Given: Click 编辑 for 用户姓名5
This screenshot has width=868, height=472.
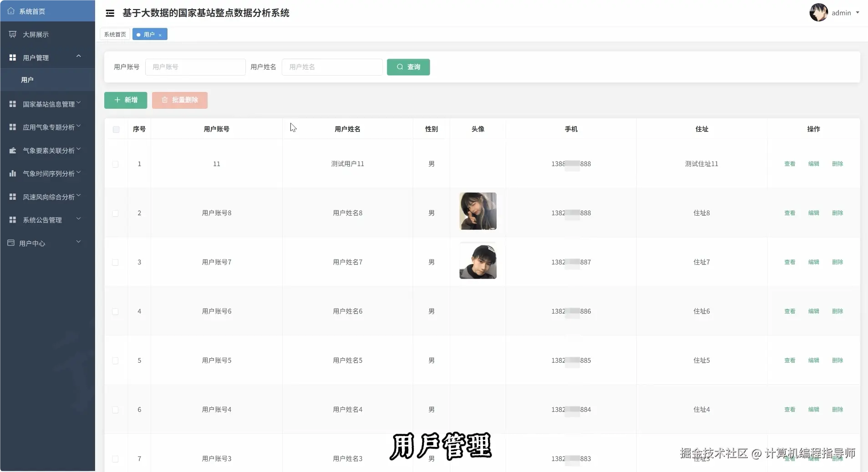Looking at the screenshot, I should [x=813, y=360].
